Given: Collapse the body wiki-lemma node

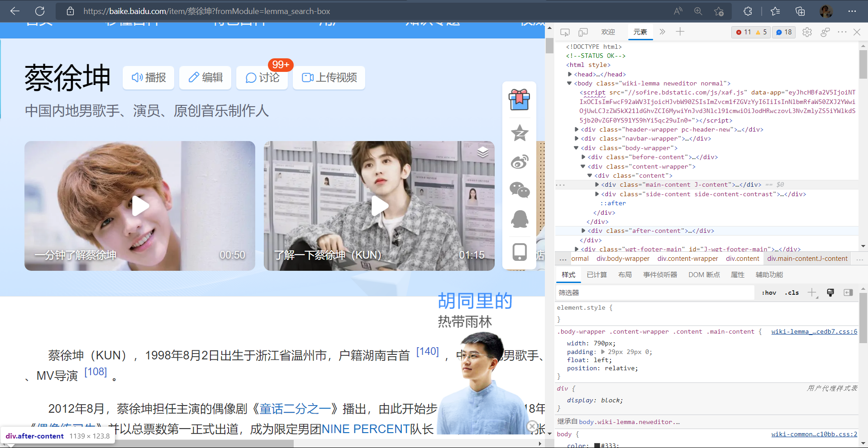Looking at the screenshot, I should point(570,83).
